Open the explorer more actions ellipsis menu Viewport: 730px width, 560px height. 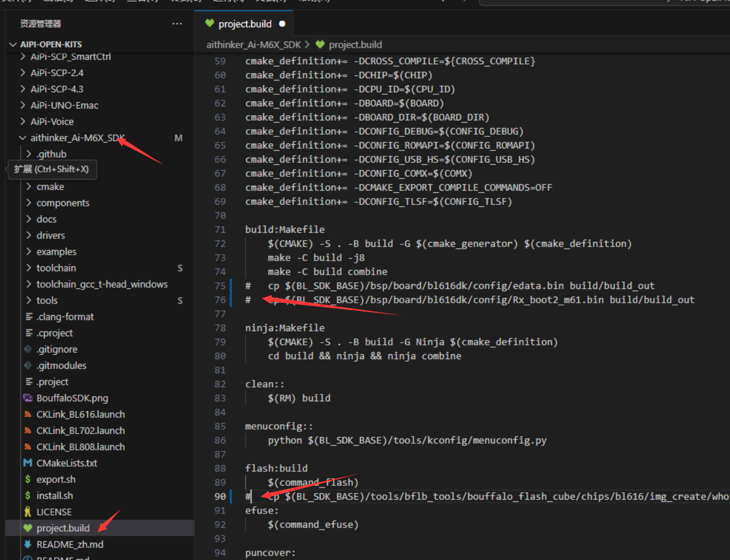pos(177,24)
